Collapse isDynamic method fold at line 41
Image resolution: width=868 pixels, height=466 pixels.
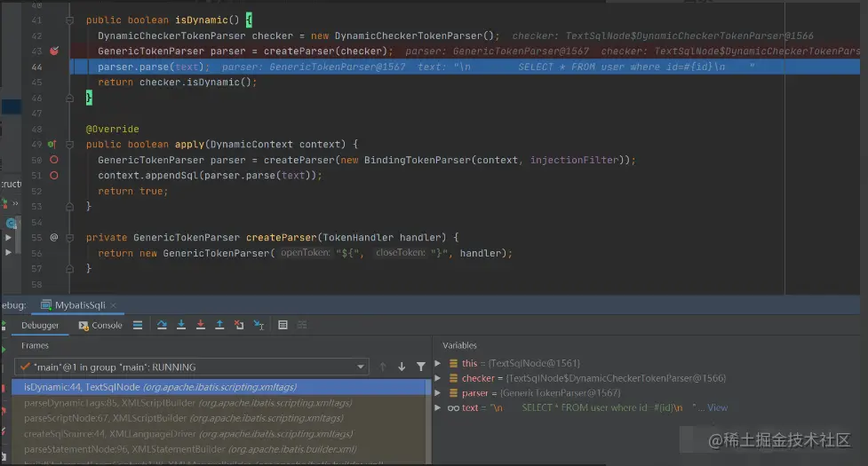pos(70,20)
